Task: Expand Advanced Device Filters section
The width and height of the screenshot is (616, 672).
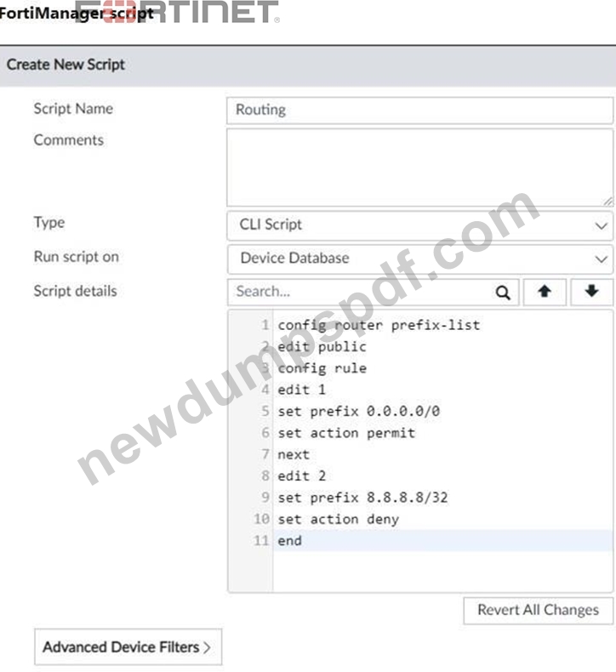Action: point(128,646)
